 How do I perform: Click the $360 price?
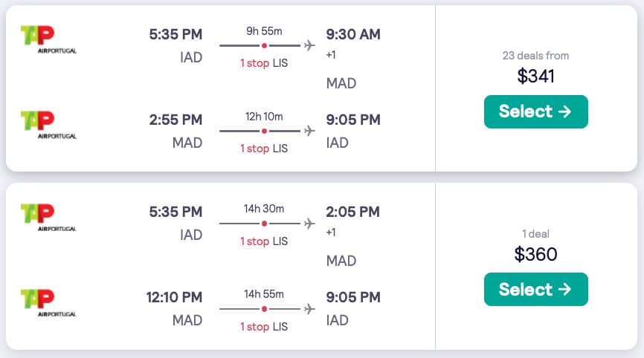(535, 254)
